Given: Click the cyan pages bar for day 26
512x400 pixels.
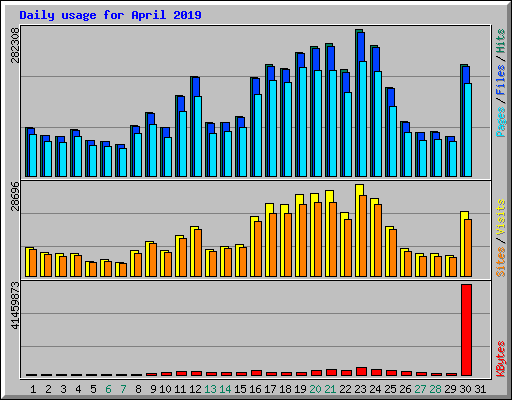Looking at the screenshot, I should tap(408, 154).
